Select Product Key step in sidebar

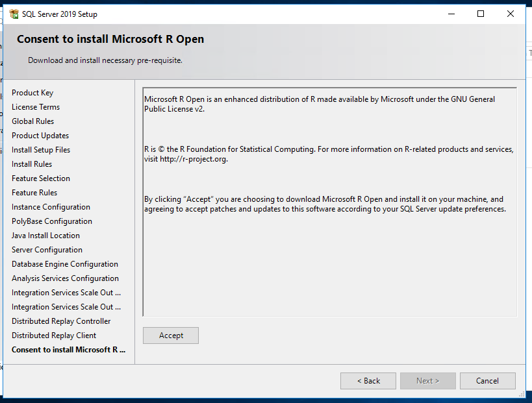(x=32, y=93)
